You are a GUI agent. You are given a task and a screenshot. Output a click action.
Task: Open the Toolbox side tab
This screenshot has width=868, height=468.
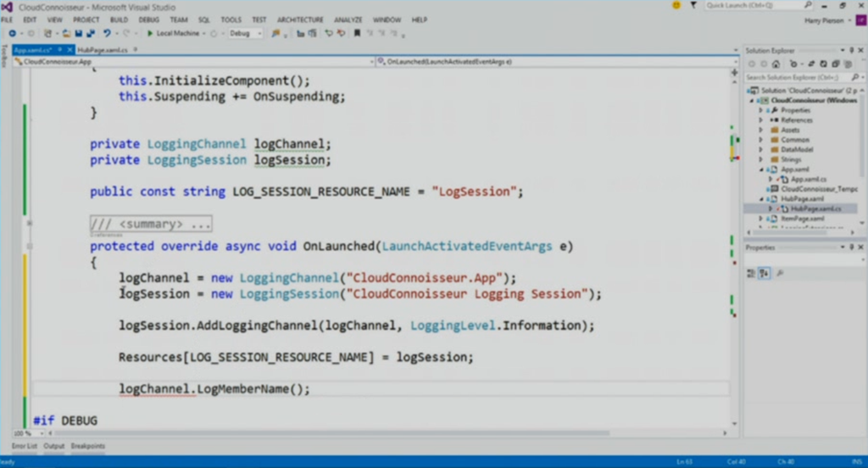(x=4, y=57)
